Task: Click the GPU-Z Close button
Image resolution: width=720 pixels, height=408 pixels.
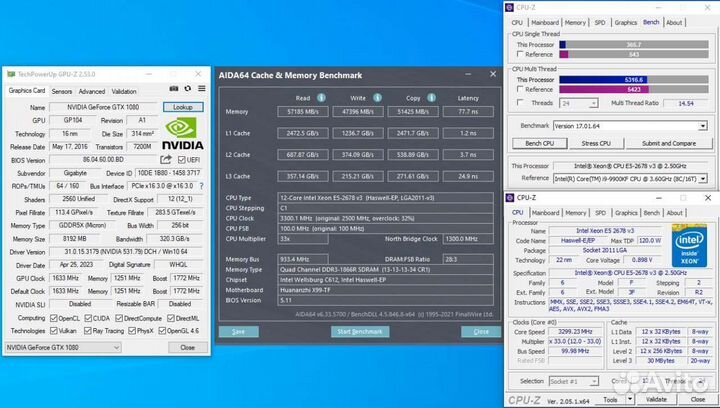Action: [187, 347]
